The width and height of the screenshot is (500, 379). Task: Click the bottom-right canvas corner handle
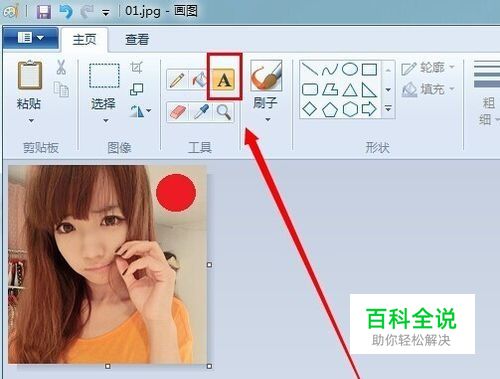pos(209,366)
